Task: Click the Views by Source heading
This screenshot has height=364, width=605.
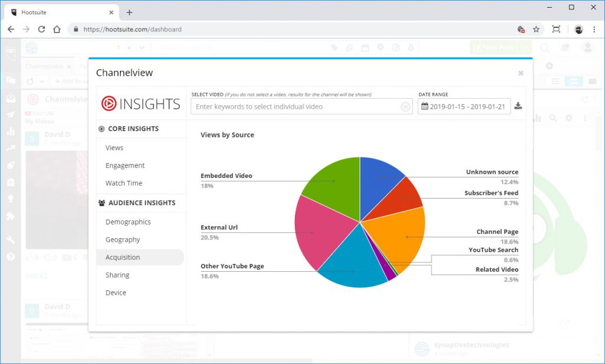Action: coord(227,135)
